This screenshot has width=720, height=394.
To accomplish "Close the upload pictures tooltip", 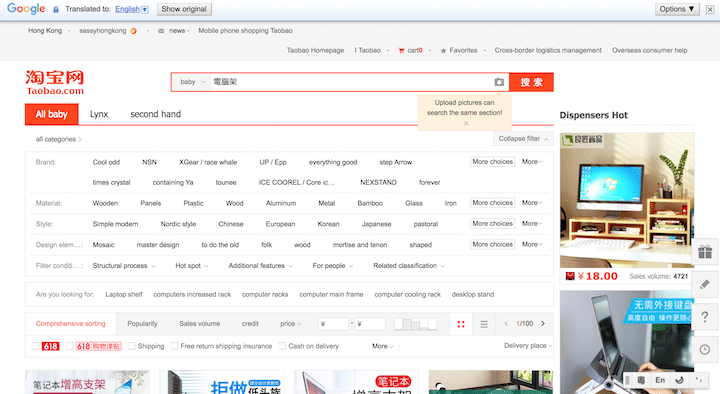I will point(466,123).
